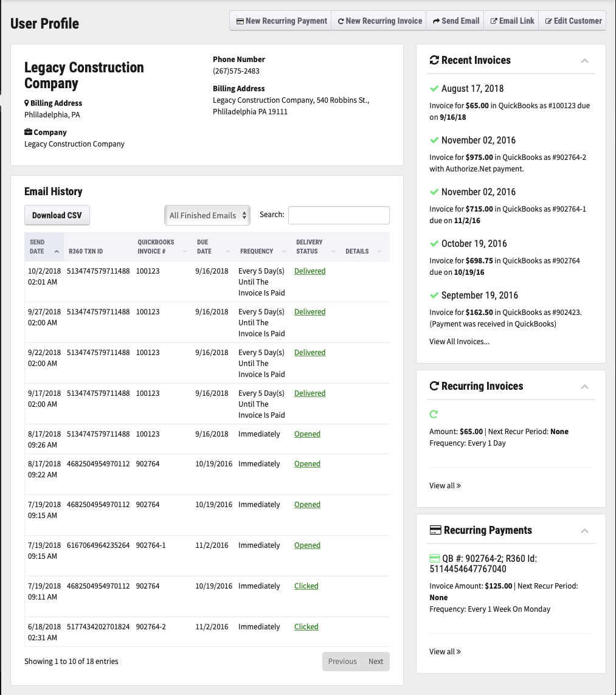The width and height of the screenshot is (616, 695).
Task: Select TXN ID 5177434202701824
Action: click(99, 627)
